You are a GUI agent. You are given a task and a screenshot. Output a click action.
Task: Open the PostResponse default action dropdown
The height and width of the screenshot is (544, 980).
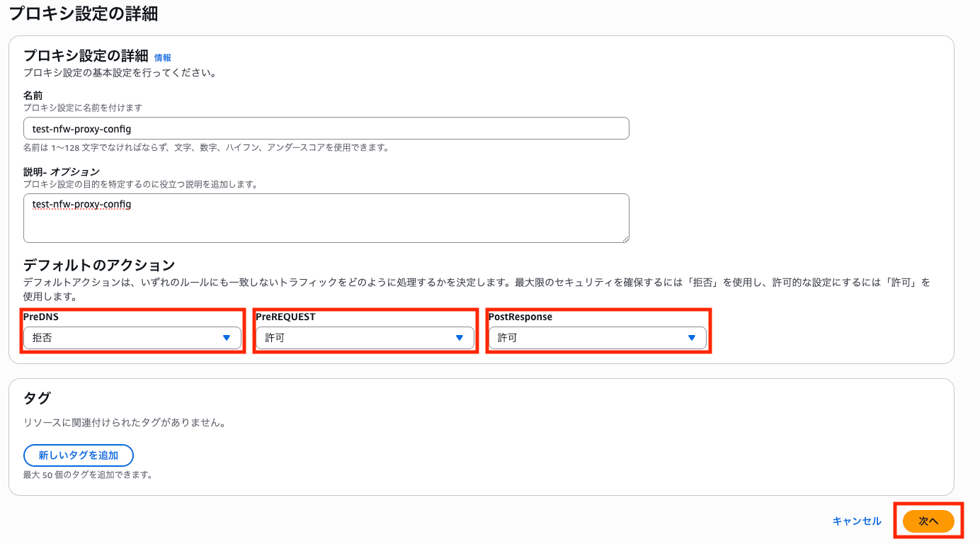597,338
